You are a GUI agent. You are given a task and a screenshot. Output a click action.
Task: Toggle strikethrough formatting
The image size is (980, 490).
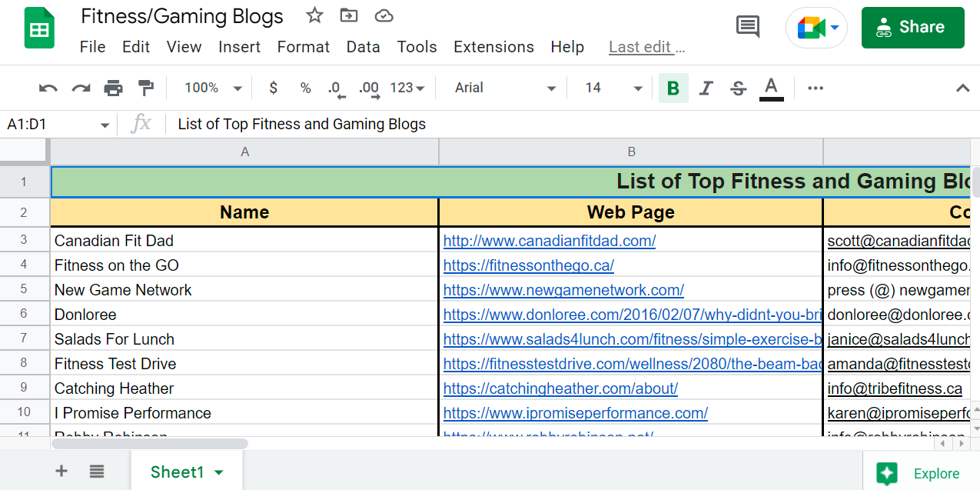coord(738,88)
